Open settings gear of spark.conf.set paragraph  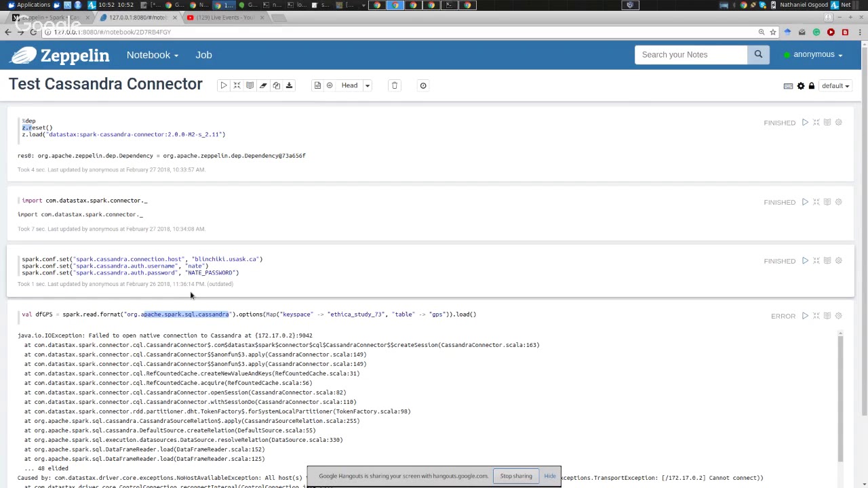pyautogui.click(x=838, y=261)
